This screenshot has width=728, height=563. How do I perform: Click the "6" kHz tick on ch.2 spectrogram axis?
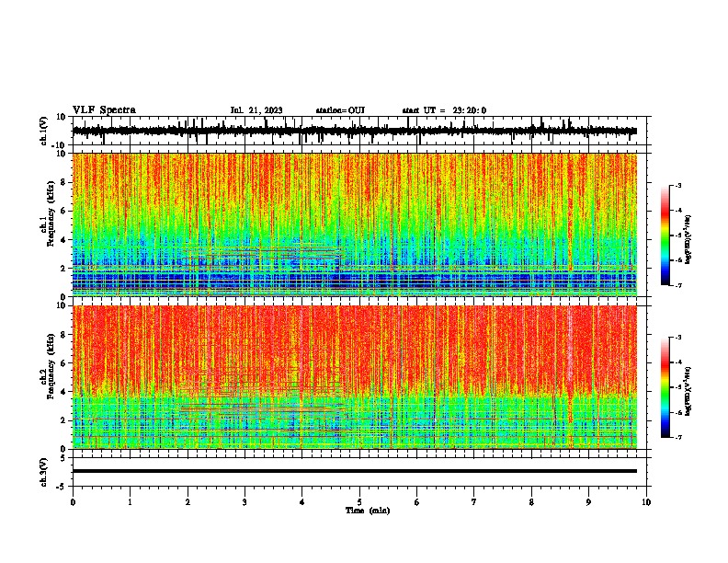point(64,363)
